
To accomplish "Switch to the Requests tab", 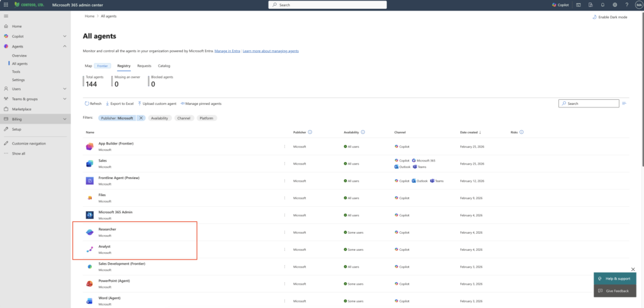I will click(144, 65).
